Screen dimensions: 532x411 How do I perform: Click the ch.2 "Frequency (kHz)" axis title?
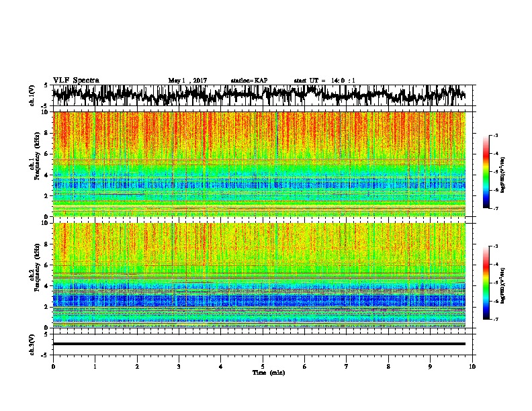click(x=37, y=267)
